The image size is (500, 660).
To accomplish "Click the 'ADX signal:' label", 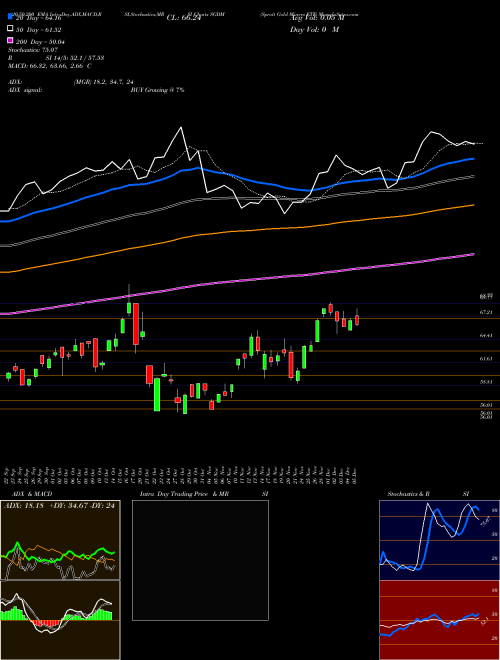I will point(24,90).
